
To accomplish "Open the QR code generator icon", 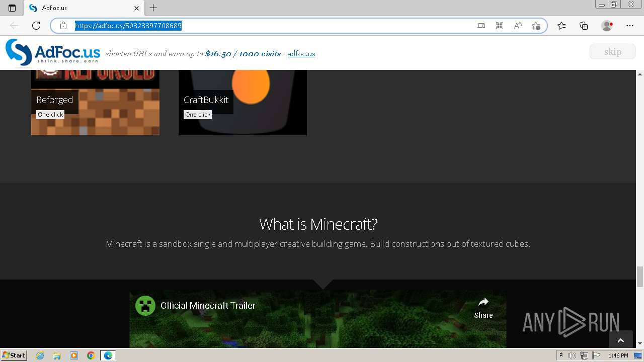I will 500,26.
